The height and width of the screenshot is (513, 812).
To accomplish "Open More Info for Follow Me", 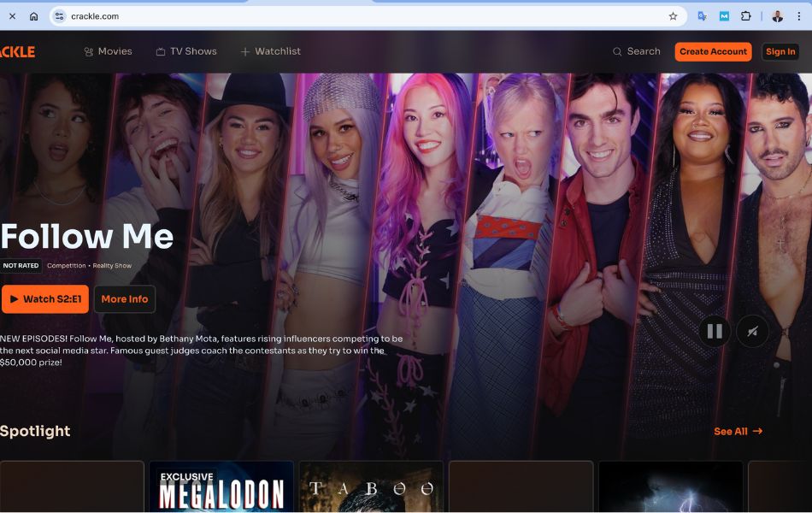I will tap(125, 299).
